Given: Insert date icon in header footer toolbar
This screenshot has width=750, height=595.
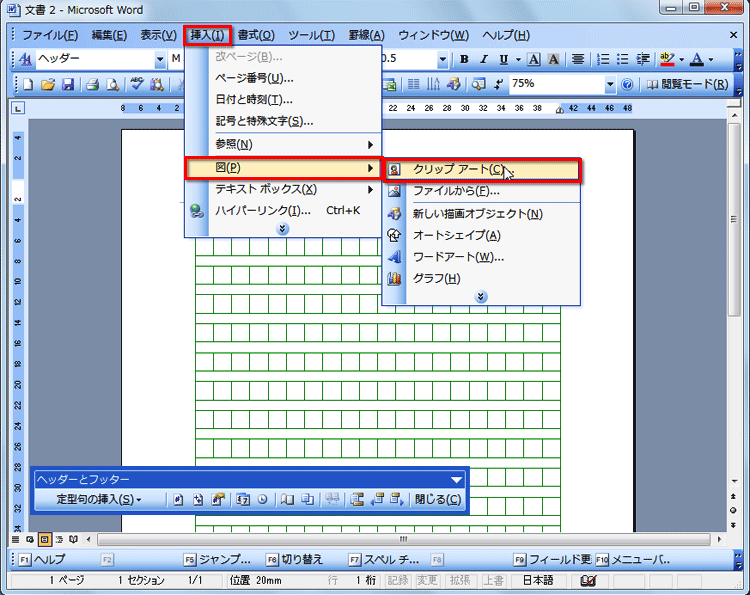Looking at the screenshot, I should [x=243, y=500].
